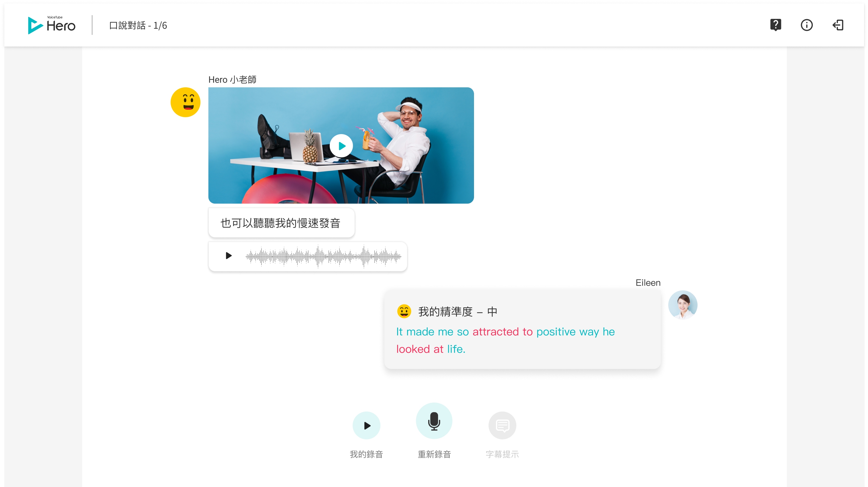Screen dimensions: 868x487
Task: Click the 重新錄音 label
Action: click(434, 454)
